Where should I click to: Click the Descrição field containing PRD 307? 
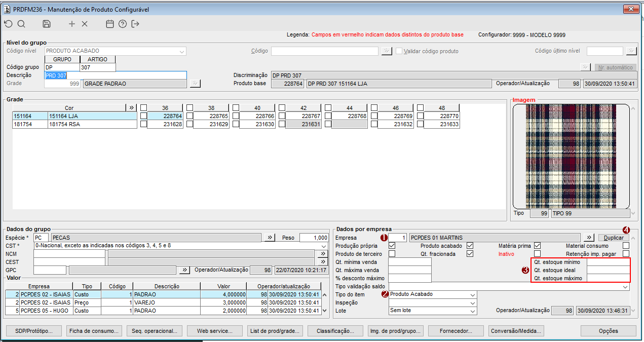coord(116,75)
